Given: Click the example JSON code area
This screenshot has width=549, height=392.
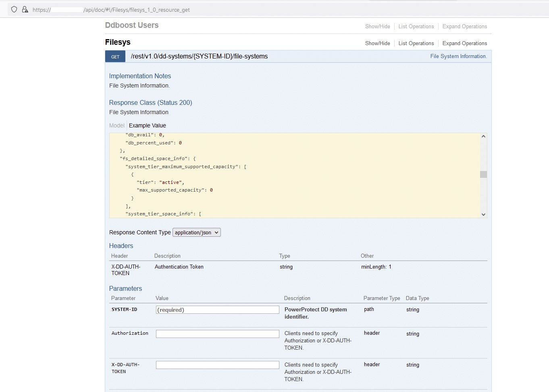Looking at the screenshot, I should (295, 175).
